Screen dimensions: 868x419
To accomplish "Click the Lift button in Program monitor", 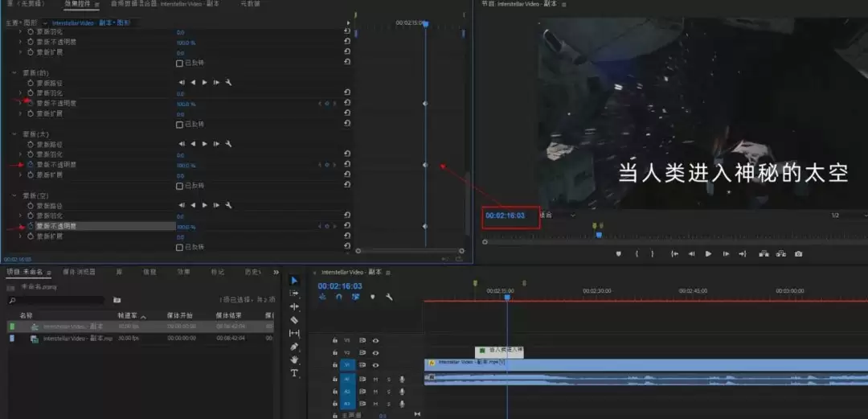I will [x=764, y=254].
